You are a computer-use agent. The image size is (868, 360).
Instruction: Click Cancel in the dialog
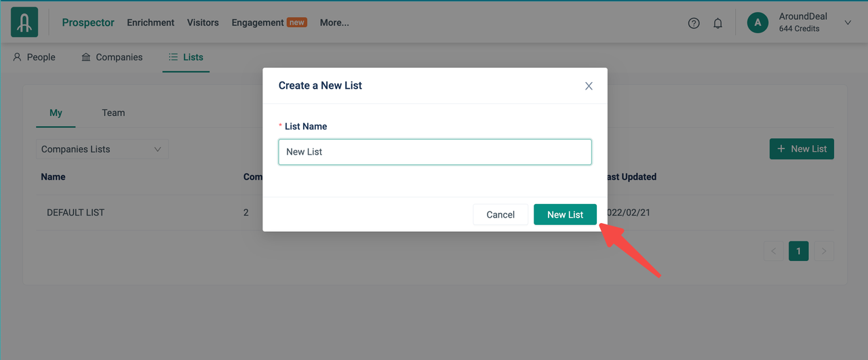[500, 214]
